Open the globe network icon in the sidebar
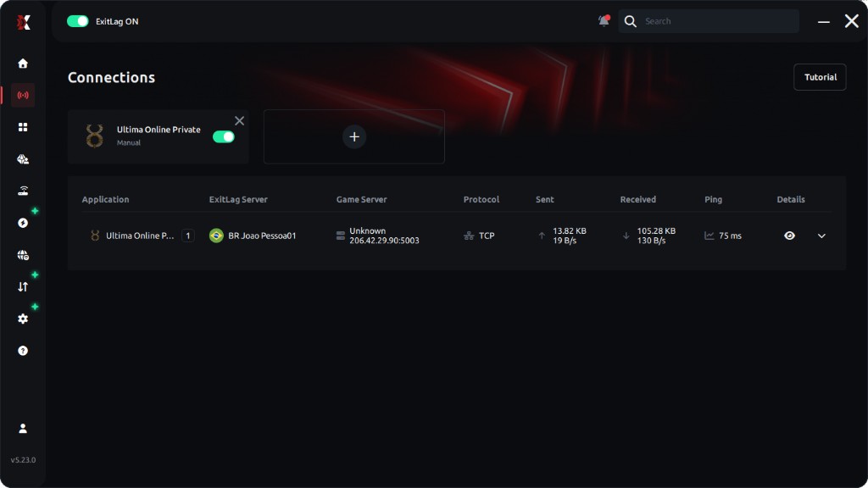868x488 pixels. click(23, 255)
